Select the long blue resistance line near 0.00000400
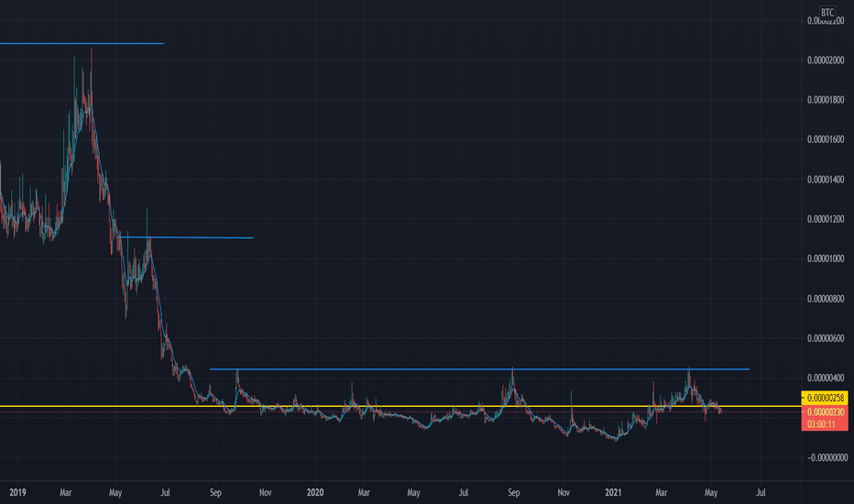 coord(479,369)
